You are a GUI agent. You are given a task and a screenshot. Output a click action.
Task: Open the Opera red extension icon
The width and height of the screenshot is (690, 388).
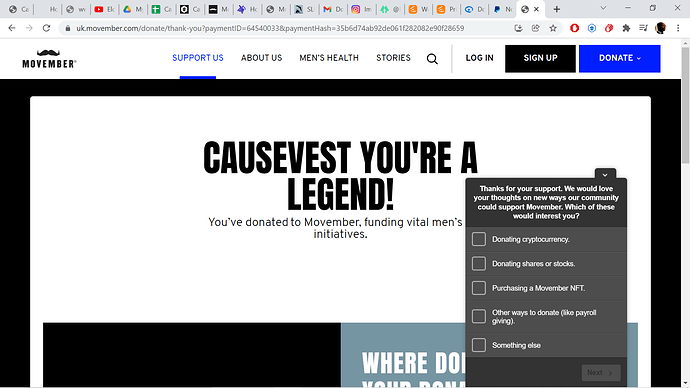pos(574,28)
